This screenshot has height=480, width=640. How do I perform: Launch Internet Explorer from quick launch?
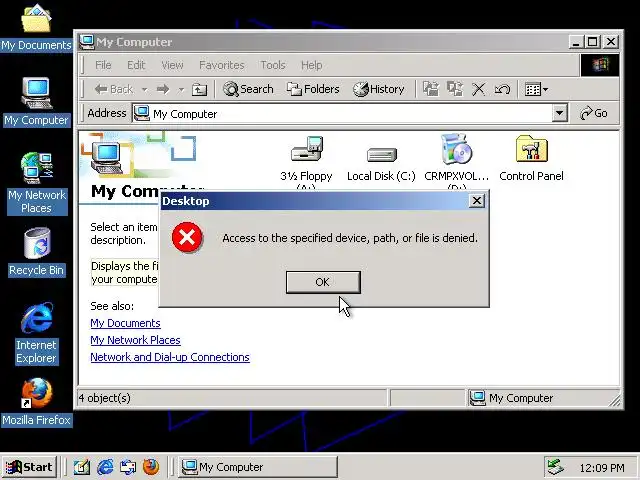[105, 467]
